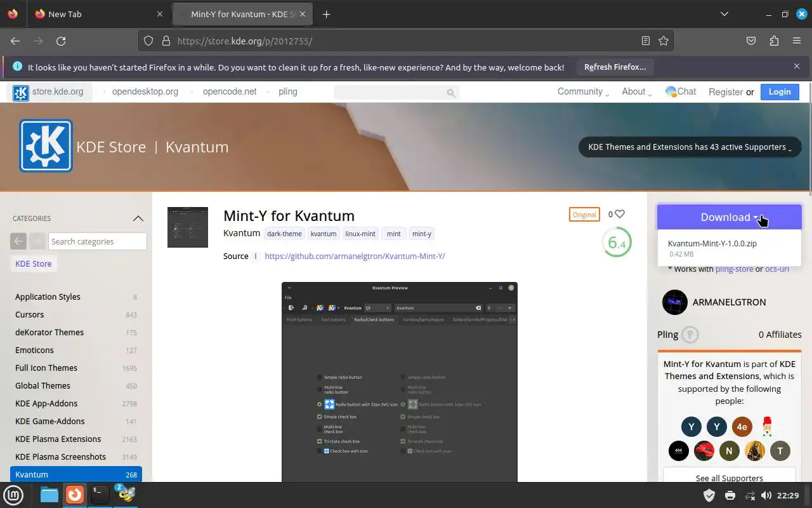Click See all Supporters button
812x508 pixels.
(x=730, y=478)
